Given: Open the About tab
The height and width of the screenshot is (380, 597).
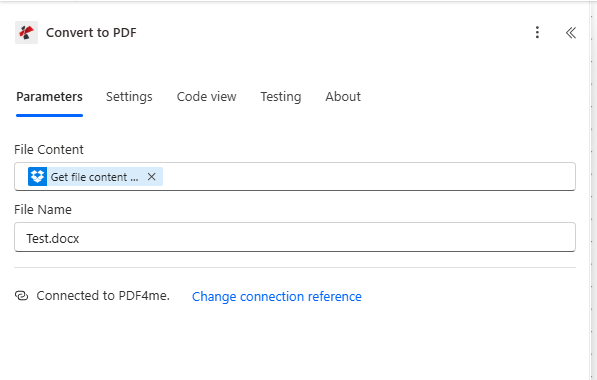Looking at the screenshot, I should 343,97.
